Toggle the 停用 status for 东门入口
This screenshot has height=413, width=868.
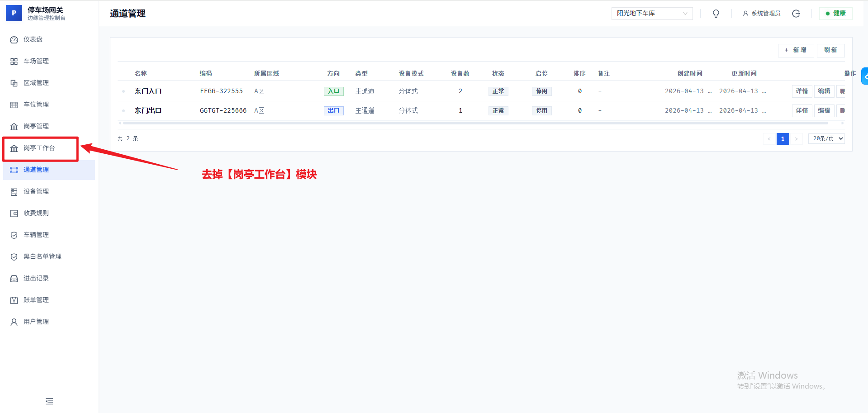pos(541,91)
